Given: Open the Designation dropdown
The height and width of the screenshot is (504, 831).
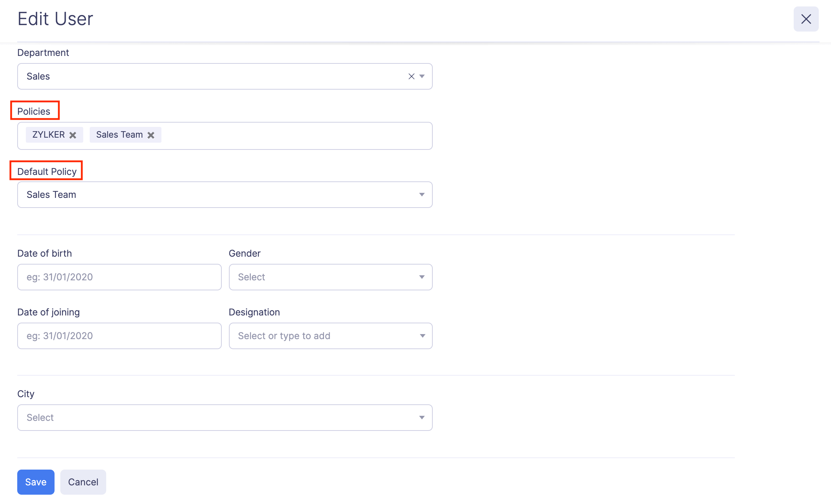Looking at the screenshot, I should coord(422,336).
